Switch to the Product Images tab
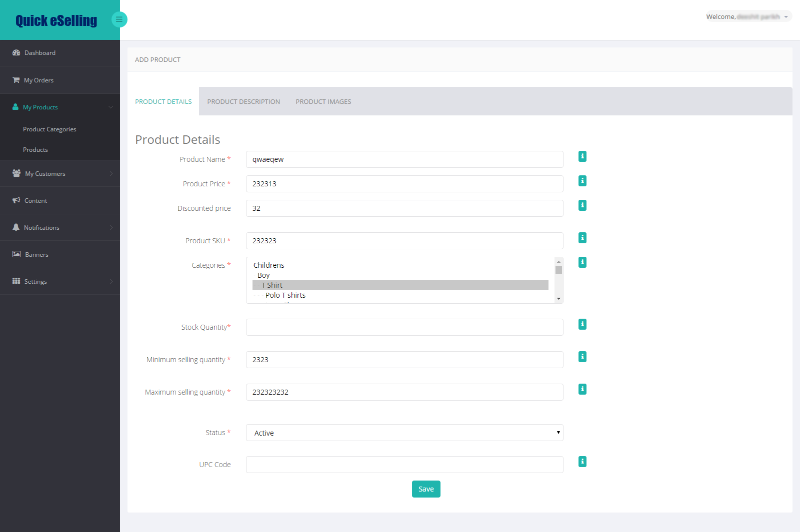The image size is (800, 532). pyautogui.click(x=323, y=101)
